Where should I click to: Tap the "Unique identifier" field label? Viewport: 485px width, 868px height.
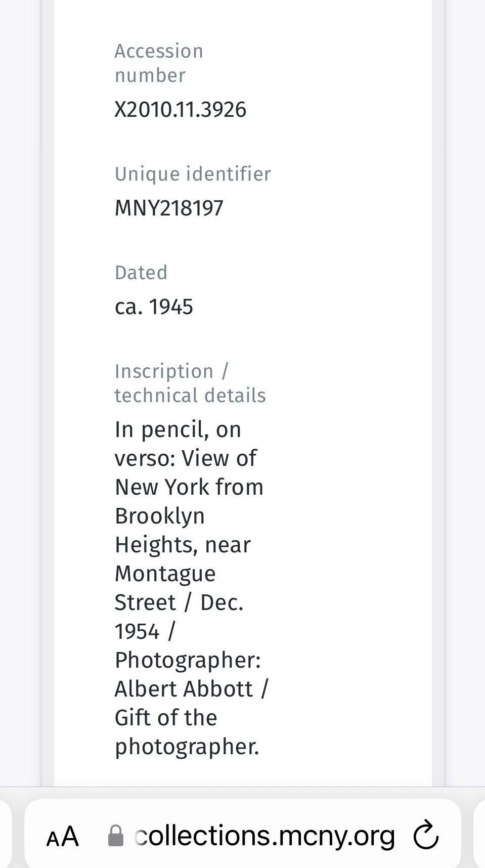[193, 174]
